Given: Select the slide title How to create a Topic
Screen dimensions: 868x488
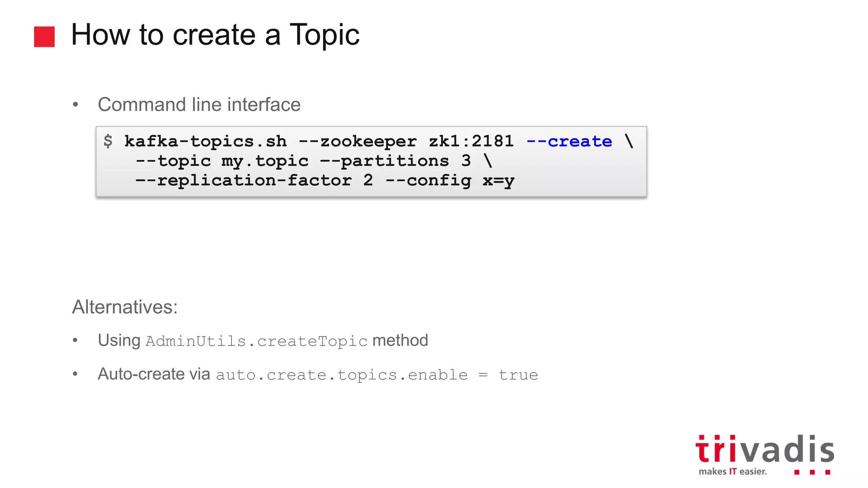Looking at the screenshot, I should [215, 35].
